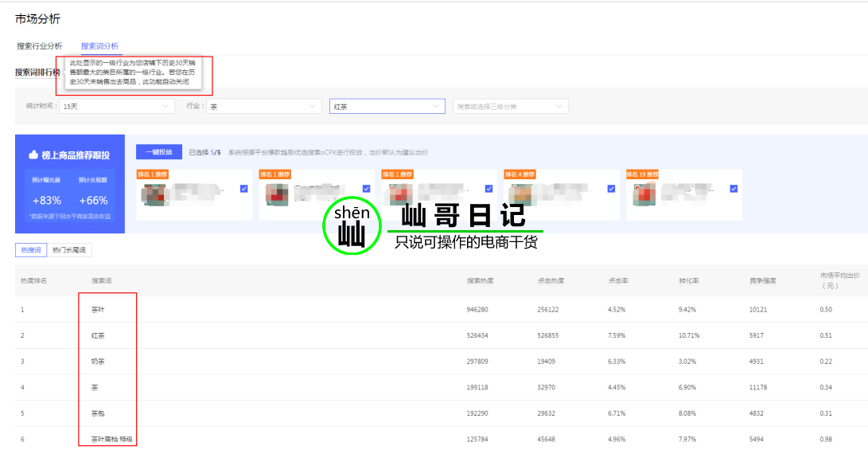Click click-heat value 526855
Screen dimensions: 868x450
coord(548,335)
